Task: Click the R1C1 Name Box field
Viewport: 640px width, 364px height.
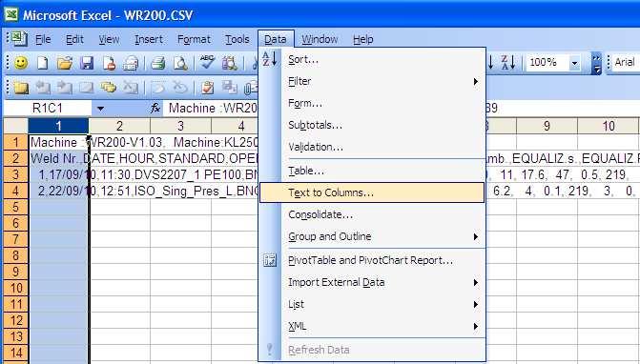Action: 48,109
